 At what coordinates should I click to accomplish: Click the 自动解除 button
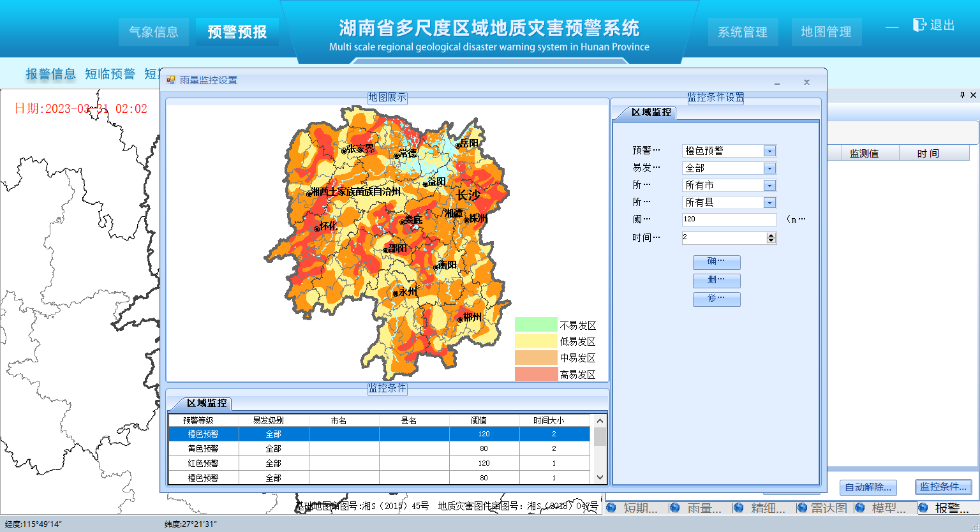coord(868,487)
